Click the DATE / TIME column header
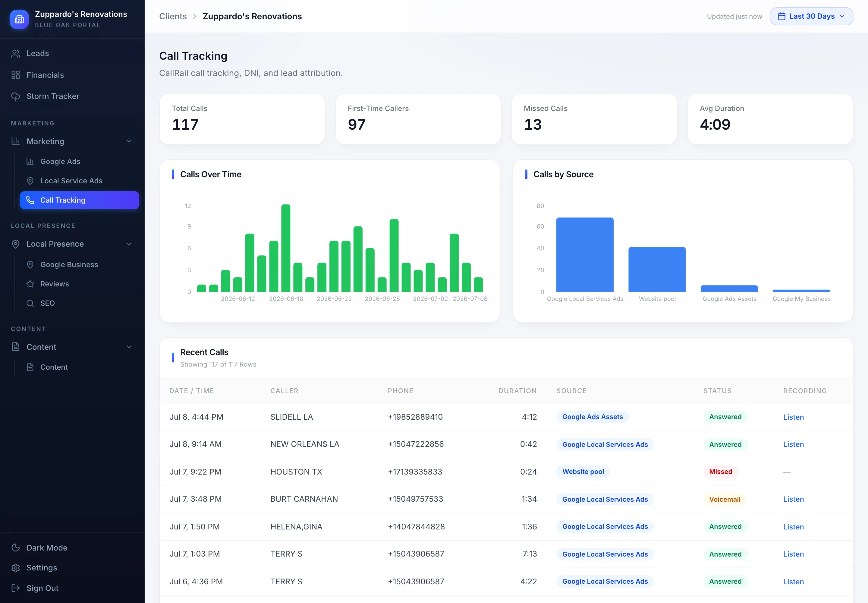The image size is (868, 603). 191,391
